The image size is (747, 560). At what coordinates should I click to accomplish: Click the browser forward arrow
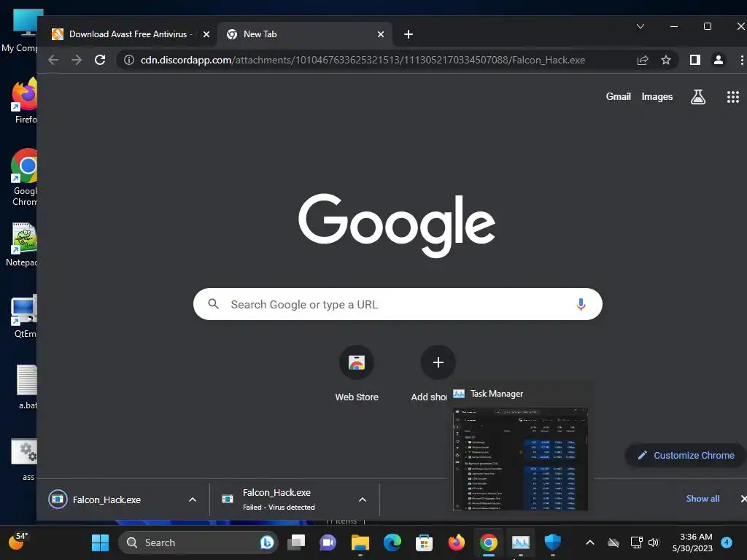[76, 60]
